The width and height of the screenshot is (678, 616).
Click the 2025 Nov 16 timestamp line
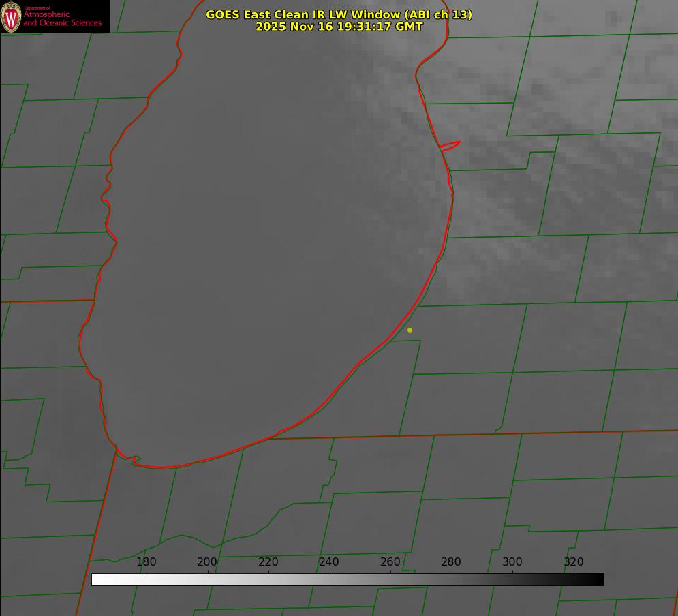[339, 27]
